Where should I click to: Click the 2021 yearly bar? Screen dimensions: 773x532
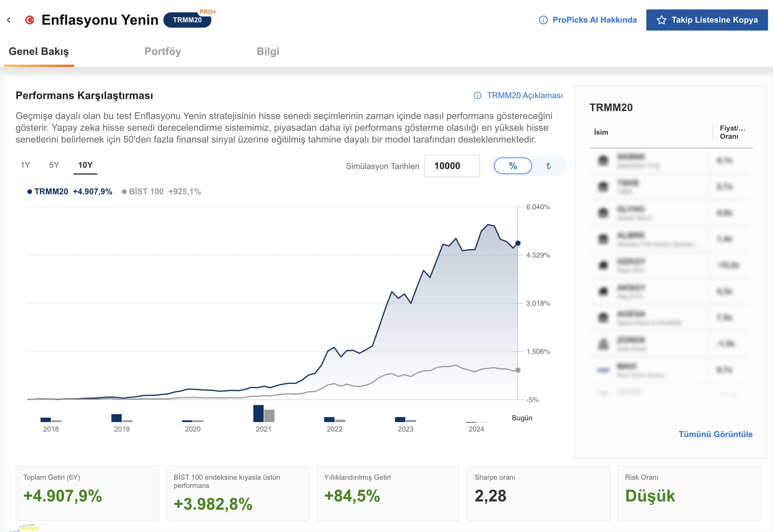(x=264, y=414)
